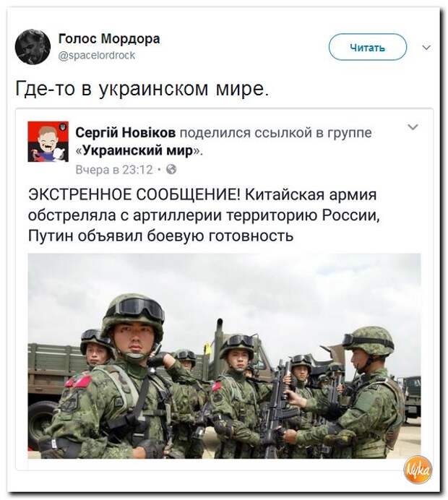Click the globe public-visibility icon
This screenshot has height=500, width=448.
pos(171,169)
